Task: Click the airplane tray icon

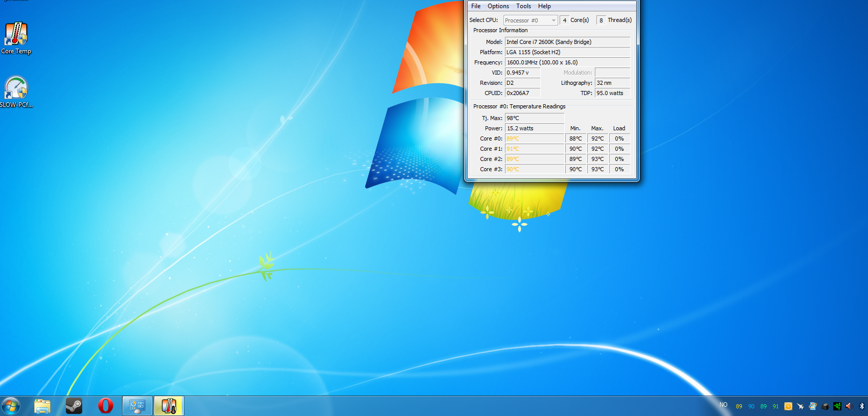Action: point(801,406)
